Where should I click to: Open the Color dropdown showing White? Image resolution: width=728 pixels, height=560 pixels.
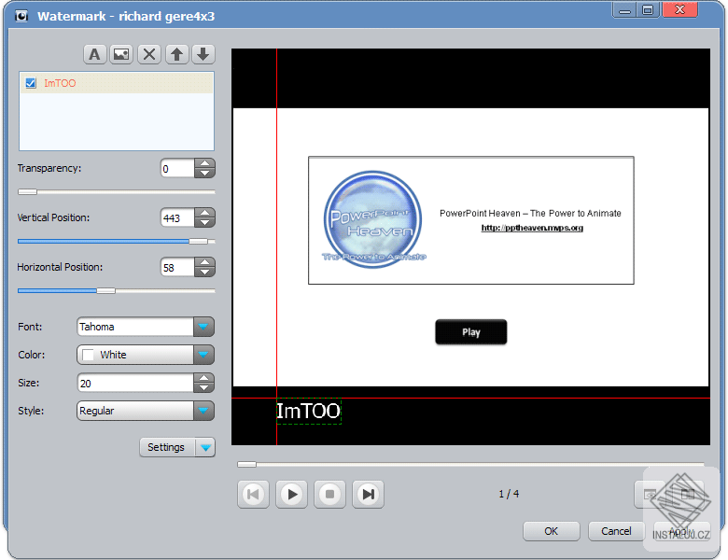pos(146,355)
